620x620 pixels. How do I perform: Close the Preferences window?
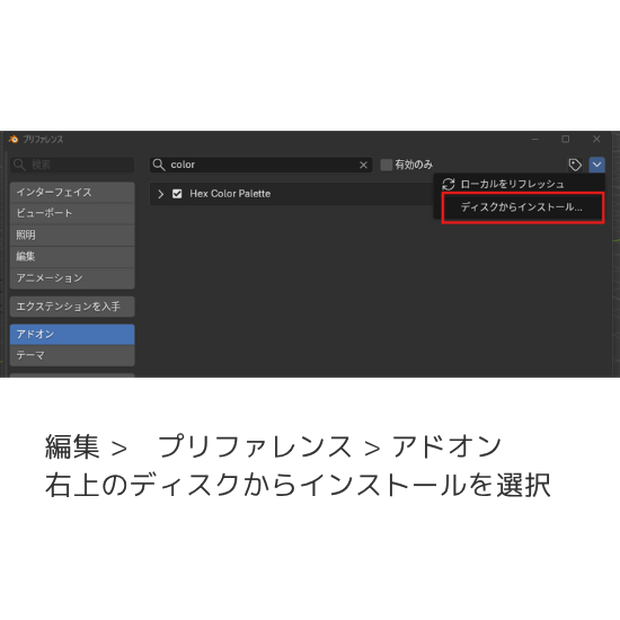coord(596,139)
